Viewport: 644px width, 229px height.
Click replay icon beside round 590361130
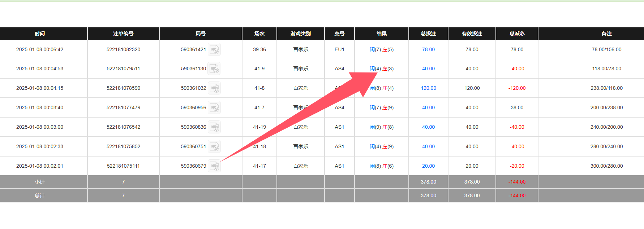pyautogui.click(x=214, y=69)
